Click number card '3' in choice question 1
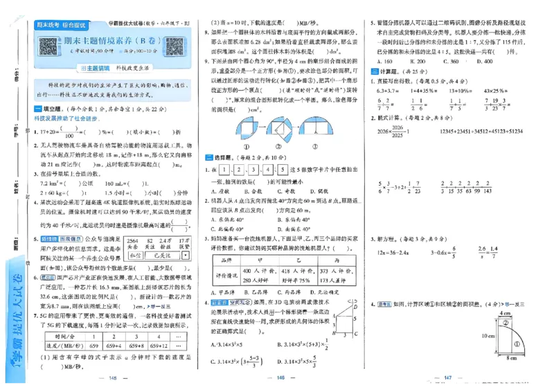Viewport: 554px width, 392px height. pyautogui.click(x=253, y=170)
